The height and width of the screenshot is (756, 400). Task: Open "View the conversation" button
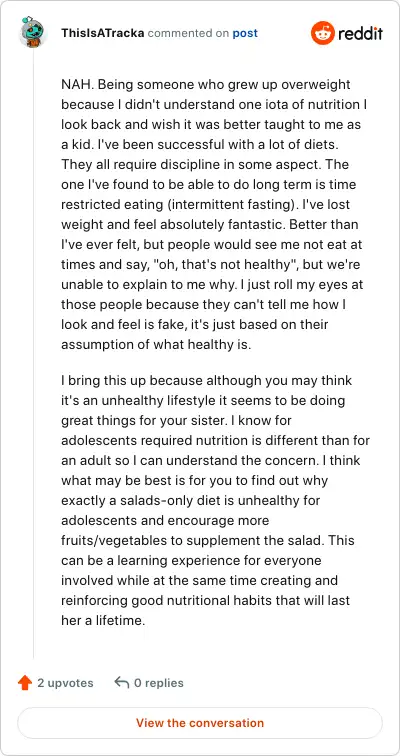(200, 723)
